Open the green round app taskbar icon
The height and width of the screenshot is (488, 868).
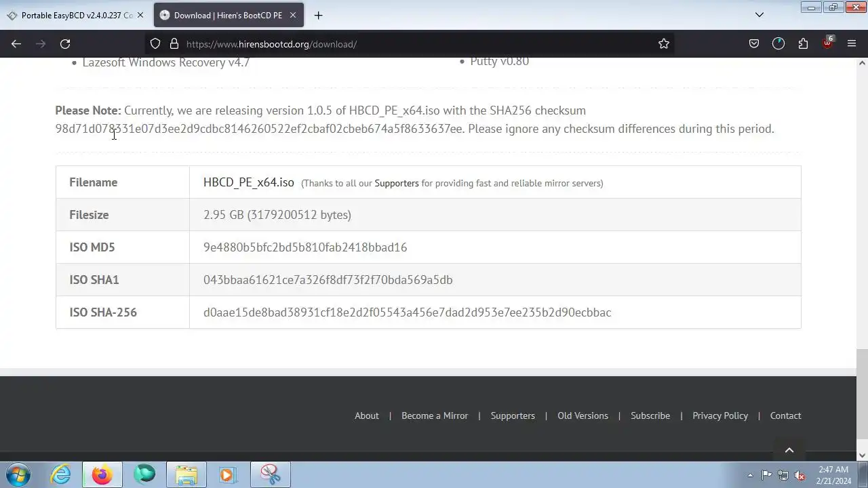(x=144, y=474)
